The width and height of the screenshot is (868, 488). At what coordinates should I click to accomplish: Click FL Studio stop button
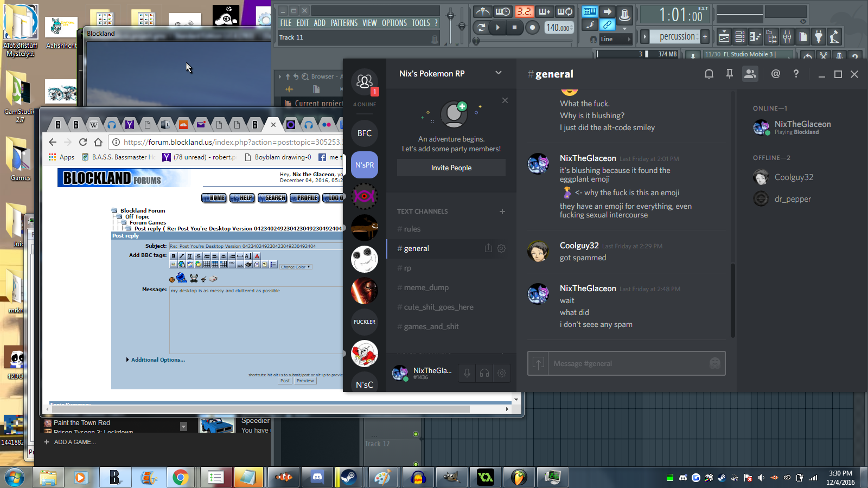(514, 27)
